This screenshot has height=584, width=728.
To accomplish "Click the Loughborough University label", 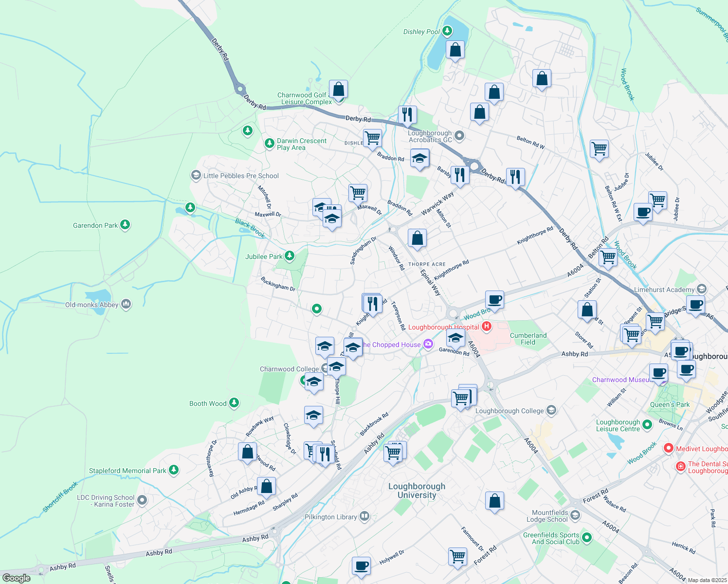I will coord(417,491).
